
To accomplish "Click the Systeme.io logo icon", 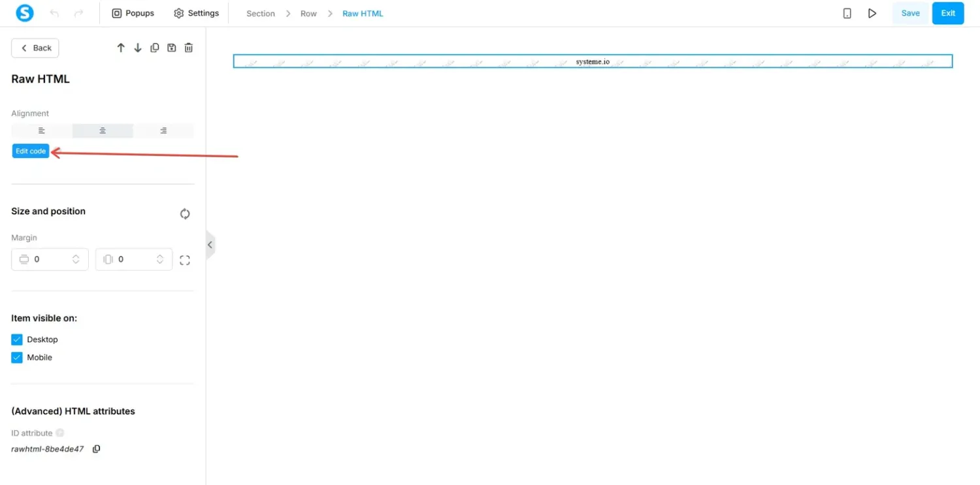I will pos(24,13).
